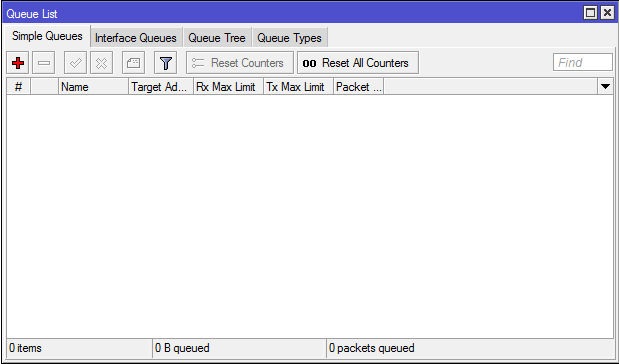Click the "0 B queued" status text
619x364 pixels.
[182, 348]
